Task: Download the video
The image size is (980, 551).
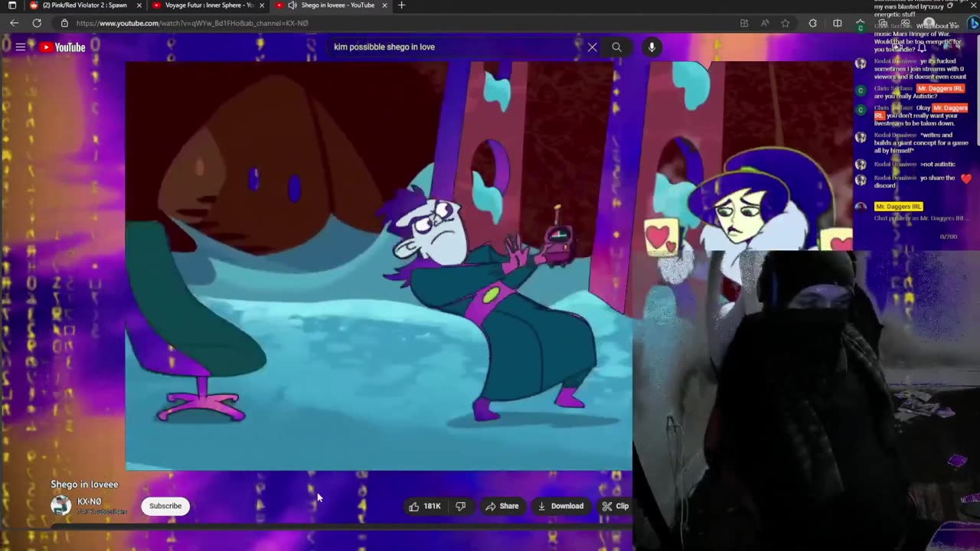Action: [x=560, y=506]
